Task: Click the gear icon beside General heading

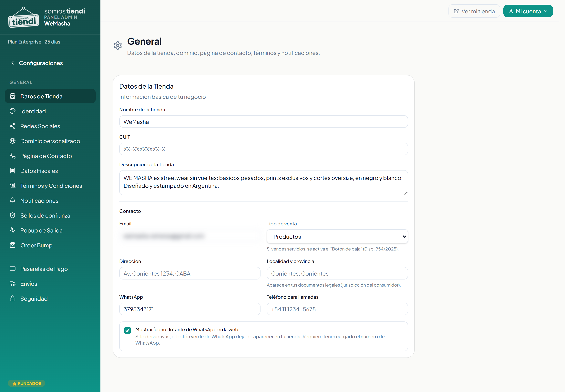Action: (118, 45)
